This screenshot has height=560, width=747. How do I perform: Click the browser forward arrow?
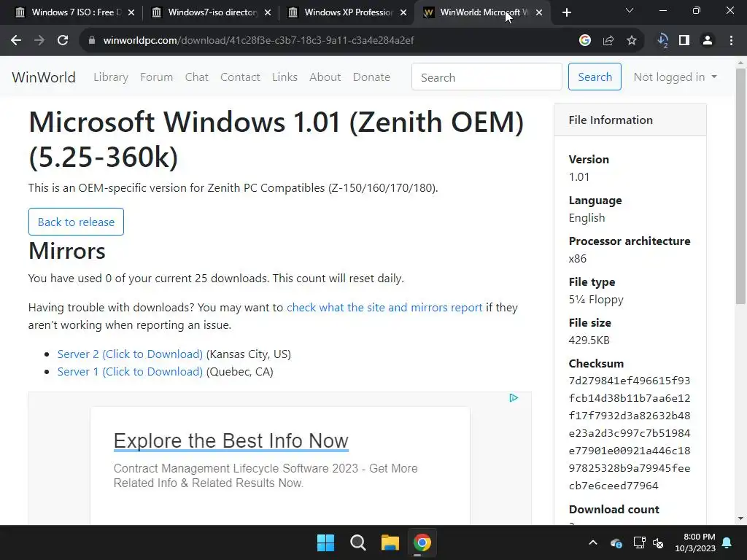pos(39,41)
